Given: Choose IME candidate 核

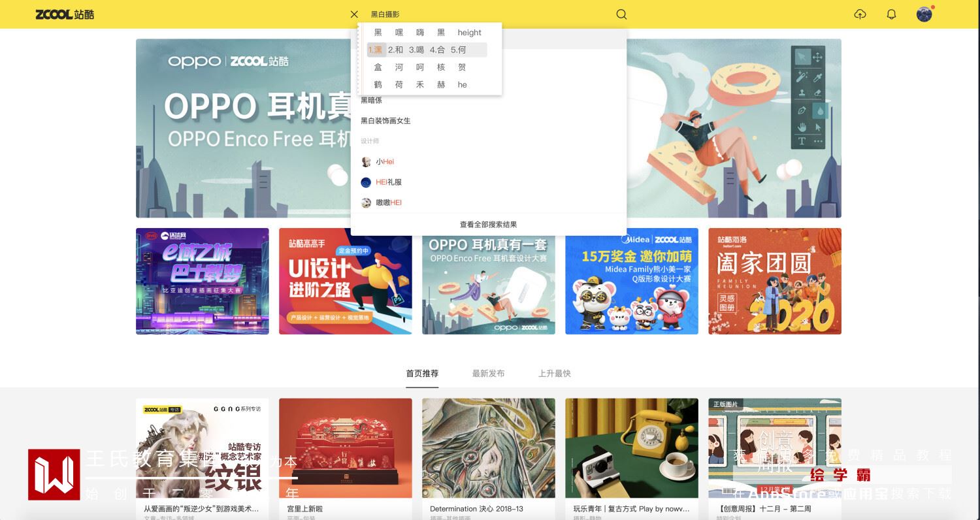Looking at the screenshot, I should pos(441,67).
